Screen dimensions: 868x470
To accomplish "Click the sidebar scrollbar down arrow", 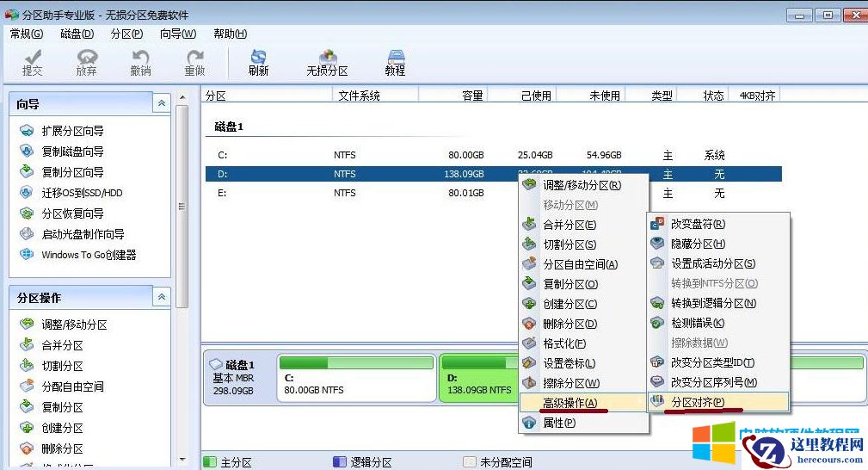I will pos(182,459).
